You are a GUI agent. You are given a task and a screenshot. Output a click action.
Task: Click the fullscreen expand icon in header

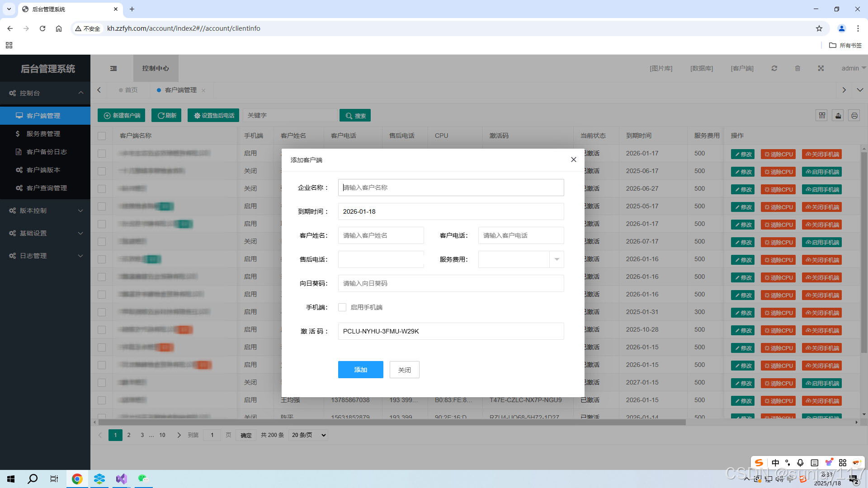821,68
